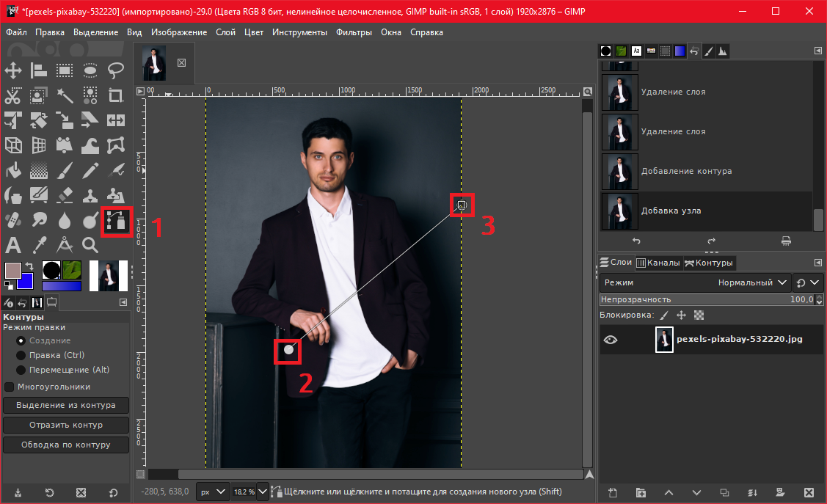
Task: Select the Paths tool
Action: point(115,221)
